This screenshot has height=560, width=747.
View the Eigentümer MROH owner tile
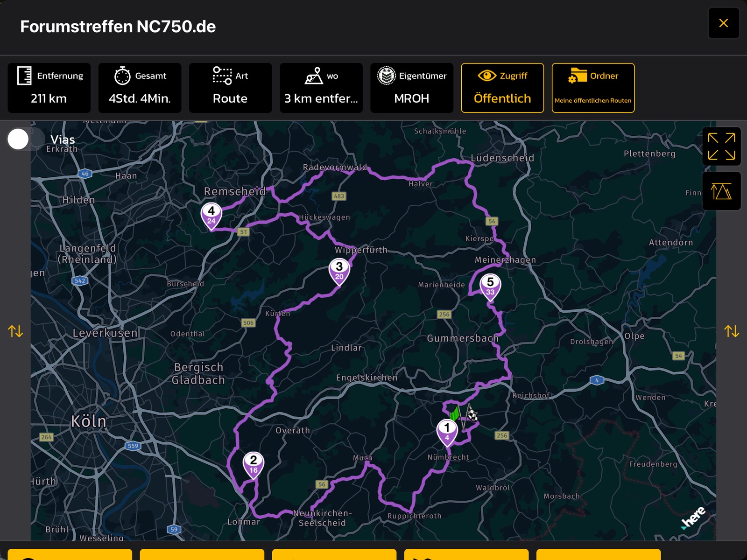click(x=411, y=88)
